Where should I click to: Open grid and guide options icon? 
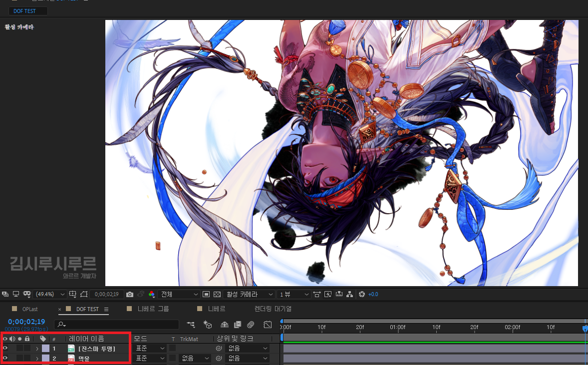coord(73,294)
